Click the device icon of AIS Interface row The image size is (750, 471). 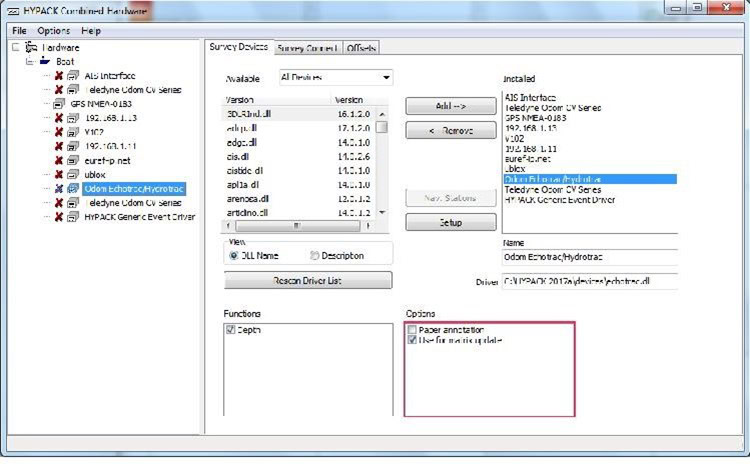click(x=73, y=76)
